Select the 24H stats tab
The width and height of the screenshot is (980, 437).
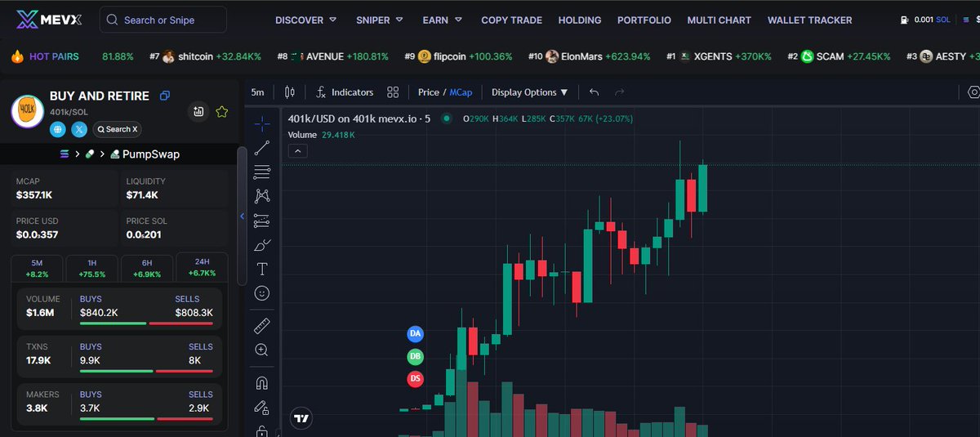click(202, 268)
